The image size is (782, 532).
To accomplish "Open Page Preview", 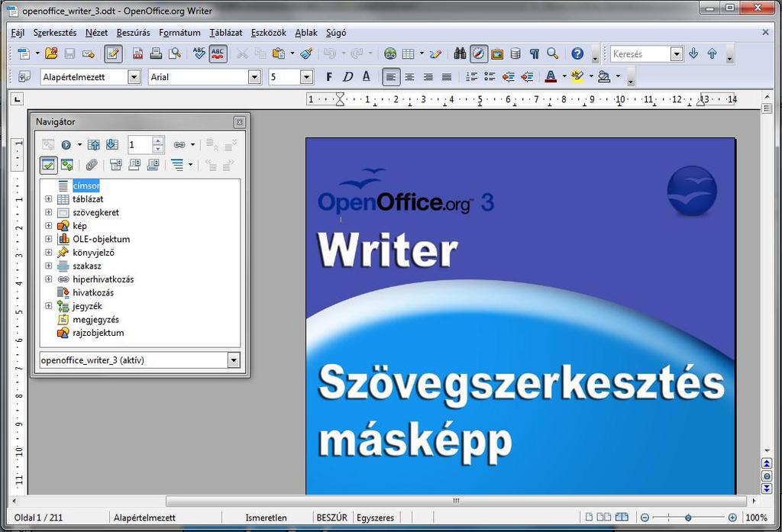I will point(175,53).
